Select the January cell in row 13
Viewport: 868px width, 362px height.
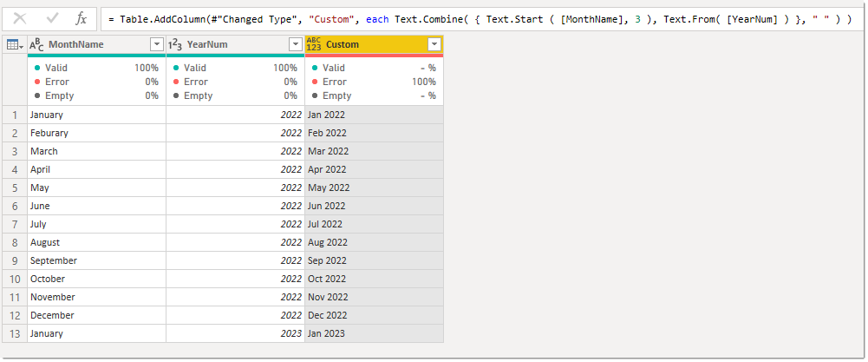click(x=96, y=333)
